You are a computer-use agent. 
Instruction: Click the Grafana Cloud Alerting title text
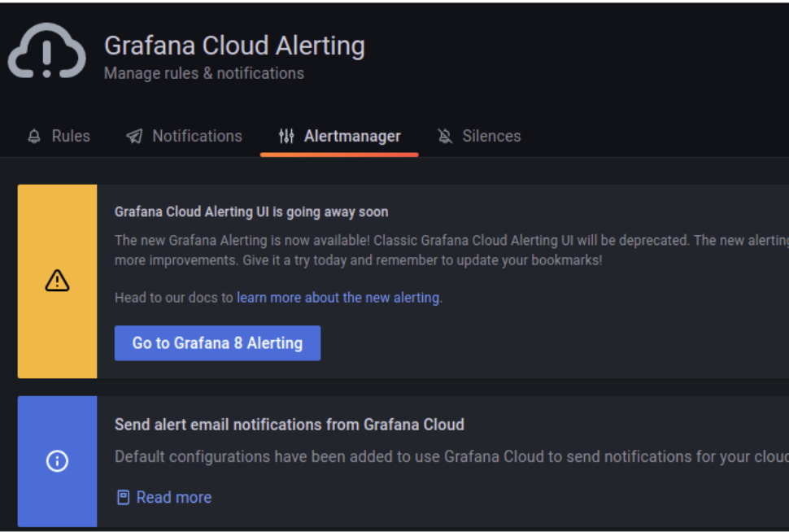click(234, 46)
